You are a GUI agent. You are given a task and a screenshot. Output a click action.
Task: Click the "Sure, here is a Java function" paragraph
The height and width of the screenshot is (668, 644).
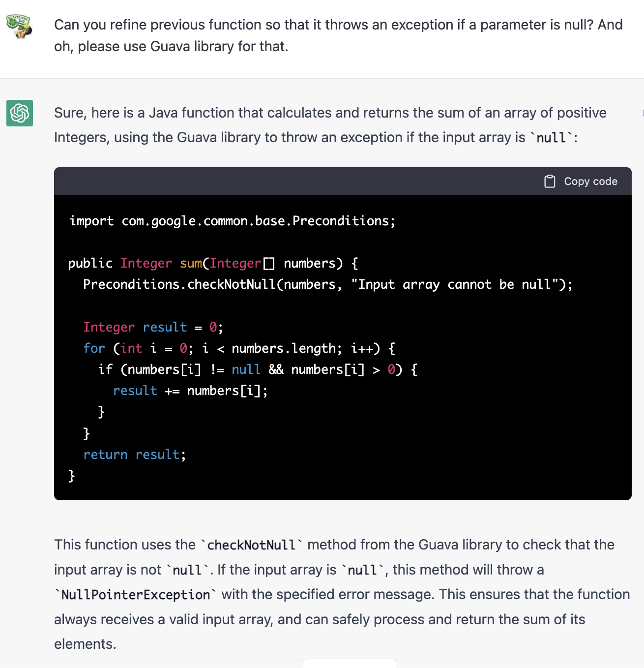click(x=330, y=125)
